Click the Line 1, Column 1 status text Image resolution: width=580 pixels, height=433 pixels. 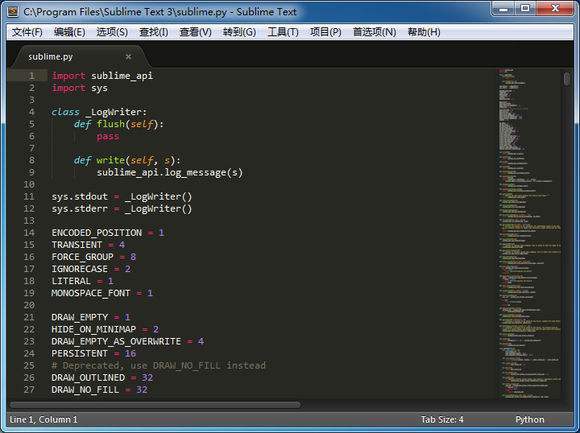pos(44,420)
